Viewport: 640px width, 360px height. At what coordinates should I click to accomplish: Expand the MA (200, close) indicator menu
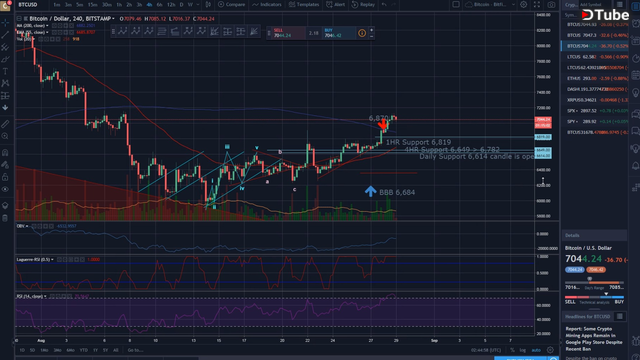[47, 26]
